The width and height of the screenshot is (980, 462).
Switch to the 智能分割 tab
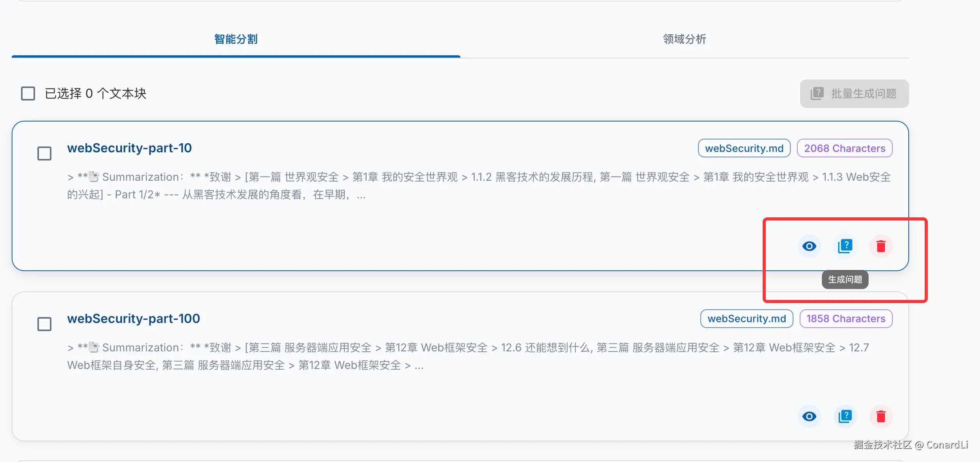[x=236, y=39]
